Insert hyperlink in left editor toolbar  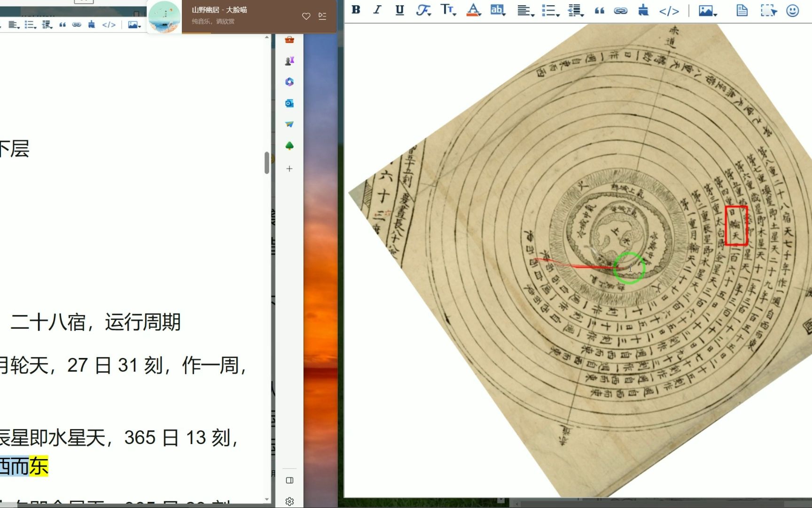77,25
